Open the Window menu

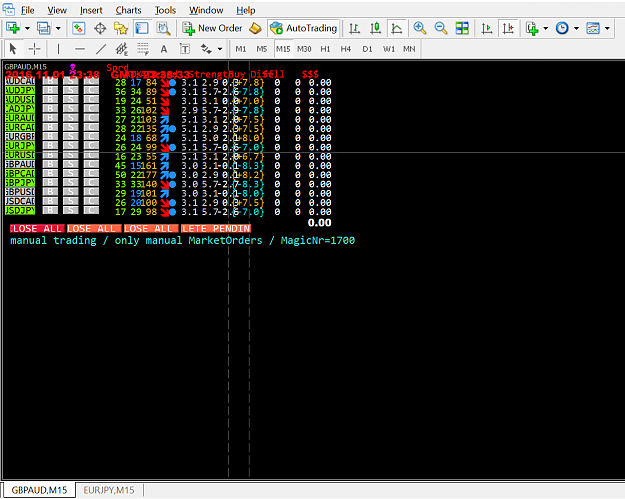pos(206,10)
